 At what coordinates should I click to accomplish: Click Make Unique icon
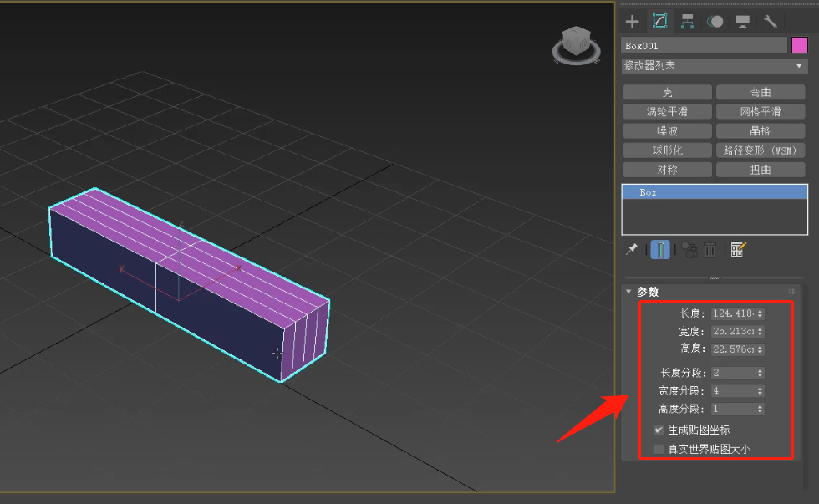click(689, 250)
